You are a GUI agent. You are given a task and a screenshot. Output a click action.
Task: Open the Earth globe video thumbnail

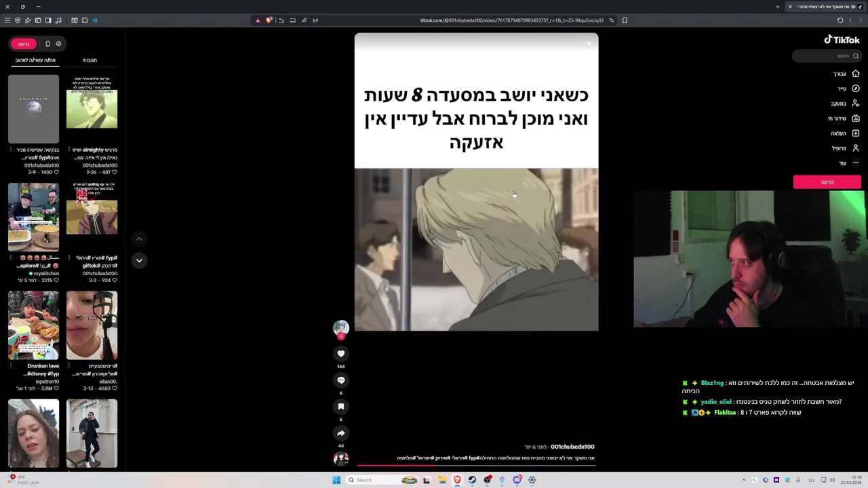[x=33, y=108]
